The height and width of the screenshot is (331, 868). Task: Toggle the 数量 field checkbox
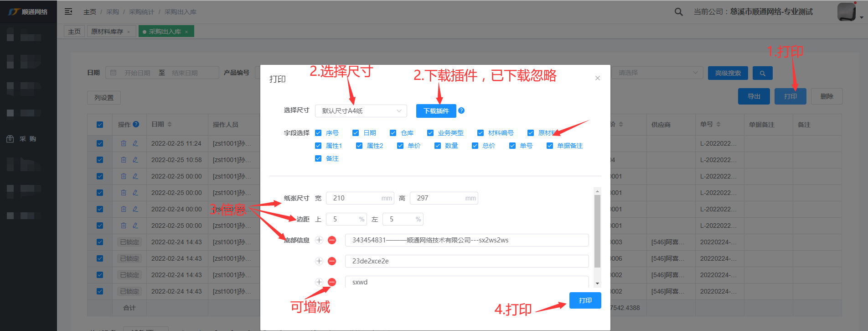pyautogui.click(x=438, y=146)
